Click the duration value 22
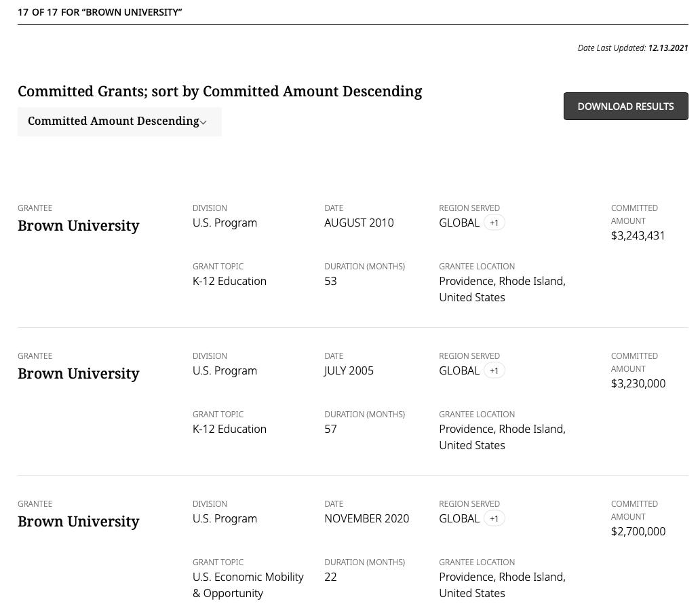 [330, 577]
